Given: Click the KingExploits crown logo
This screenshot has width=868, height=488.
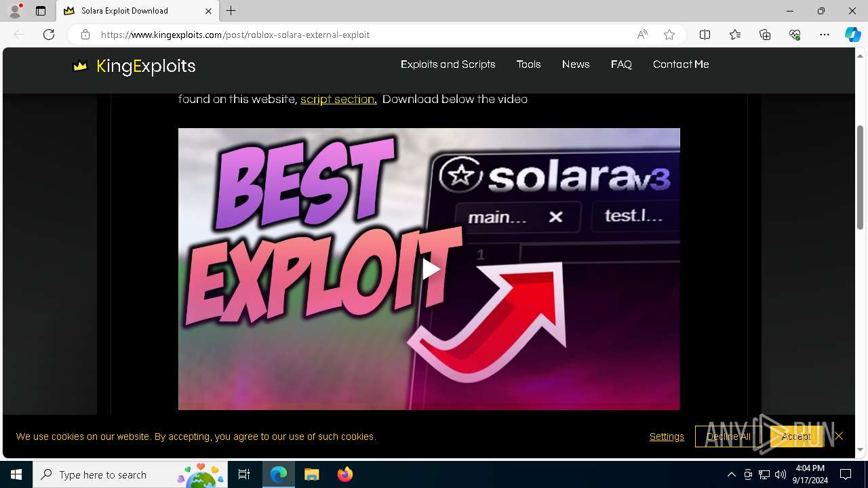Looking at the screenshot, I should tap(80, 66).
